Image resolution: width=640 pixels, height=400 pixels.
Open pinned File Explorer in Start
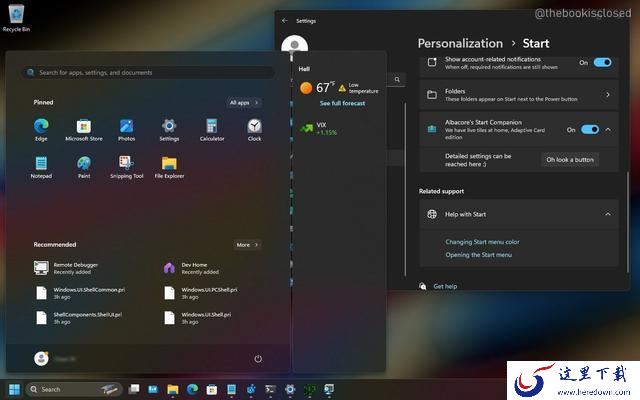[x=169, y=167]
